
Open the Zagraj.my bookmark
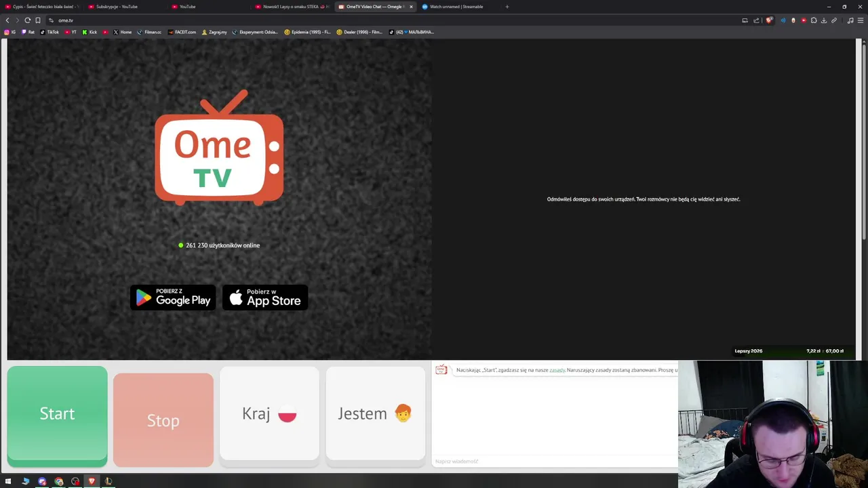pyautogui.click(x=214, y=32)
